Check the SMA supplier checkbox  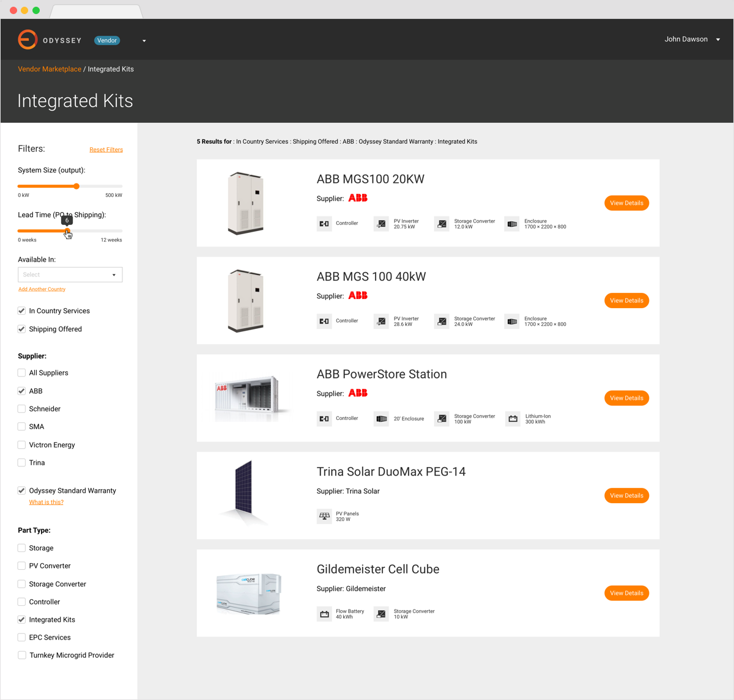coord(22,427)
